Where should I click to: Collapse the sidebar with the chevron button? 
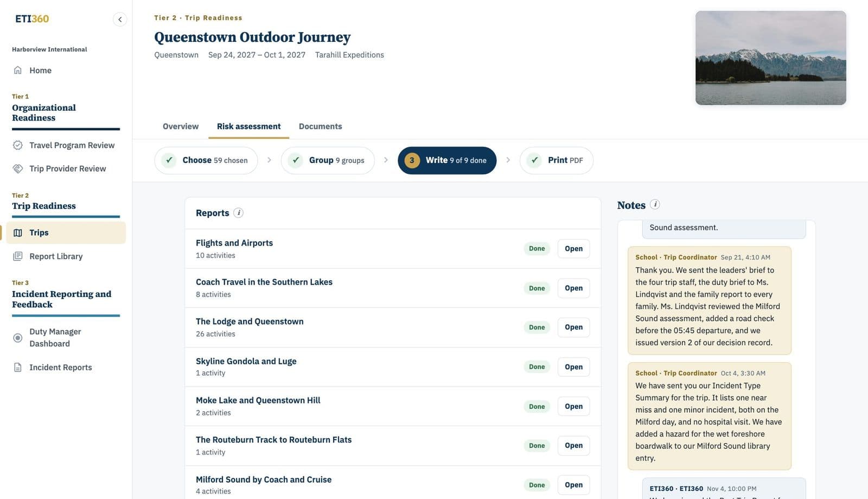tap(120, 20)
